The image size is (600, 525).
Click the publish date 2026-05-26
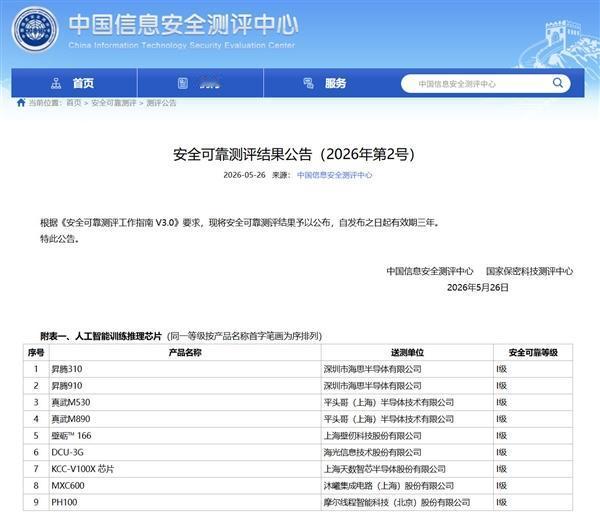(x=244, y=175)
